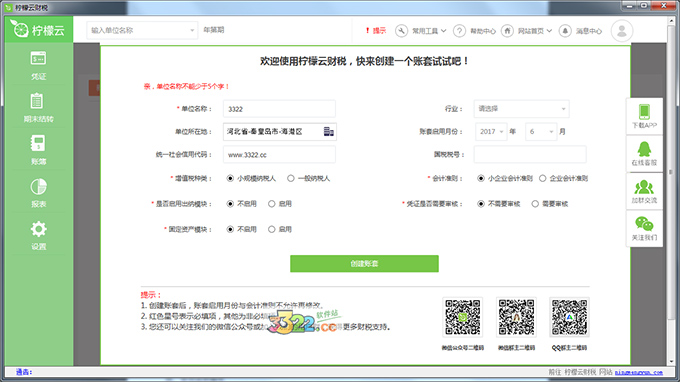This screenshot has width=680, height=382.
Task: Click the 柠檬云 logo in the sidebar
Action: click(38, 29)
